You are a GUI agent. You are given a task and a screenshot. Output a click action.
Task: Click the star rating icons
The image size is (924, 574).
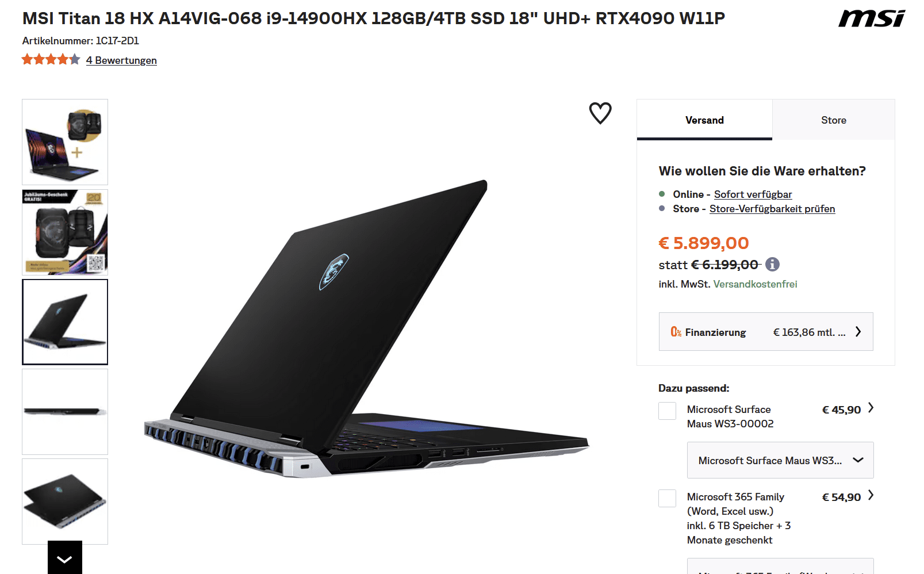point(51,59)
